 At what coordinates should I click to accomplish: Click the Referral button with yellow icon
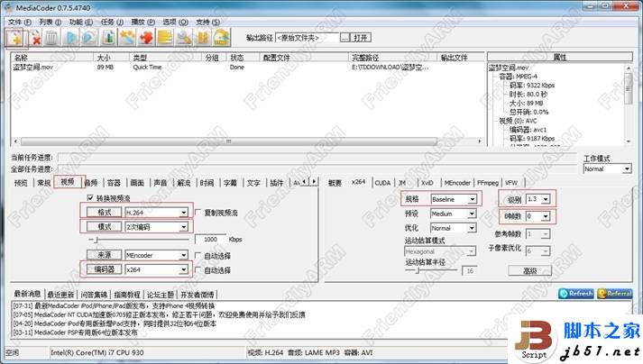click(x=614, y=294)
